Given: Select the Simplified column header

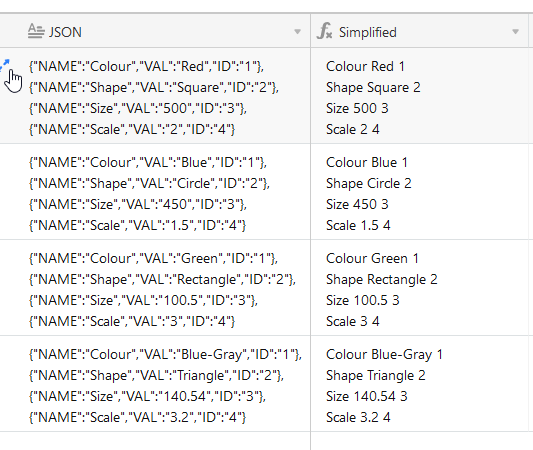Looking at the screenshot, I should [419, 31].
